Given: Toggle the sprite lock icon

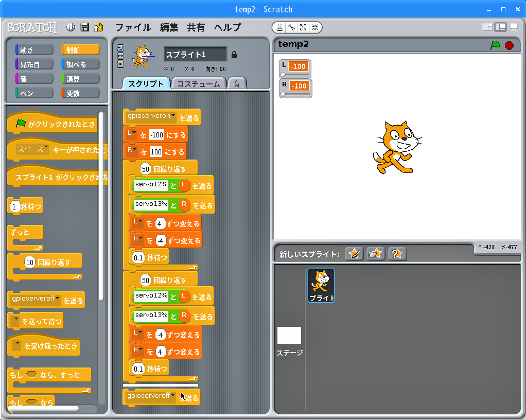Looking at the screenshot, I should point(234,55).
